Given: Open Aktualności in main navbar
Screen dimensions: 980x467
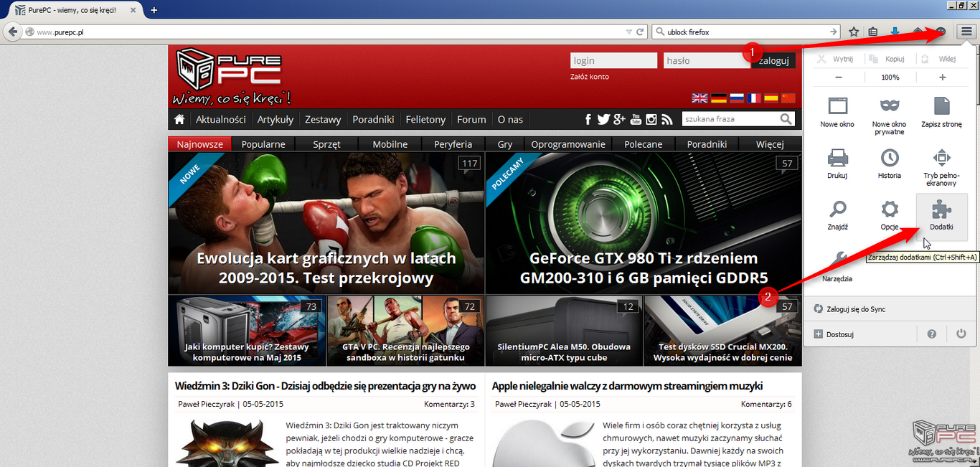Looking at the screenshot, I should (221, 119).
